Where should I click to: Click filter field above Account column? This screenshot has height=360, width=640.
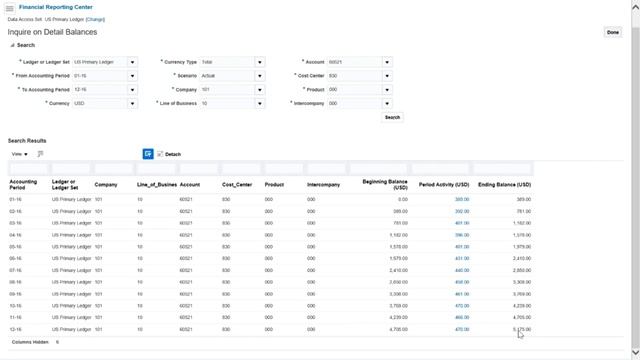coord(198,169)
